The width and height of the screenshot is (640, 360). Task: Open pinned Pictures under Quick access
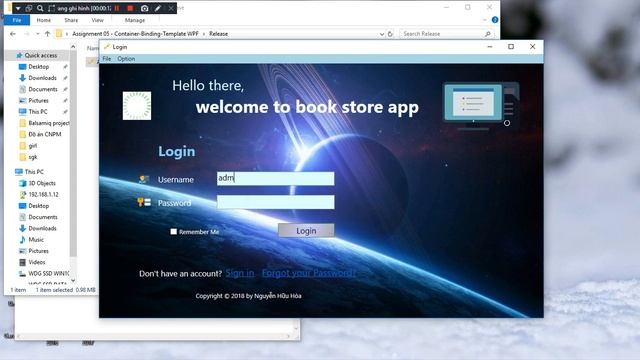(x=38, y=100)
